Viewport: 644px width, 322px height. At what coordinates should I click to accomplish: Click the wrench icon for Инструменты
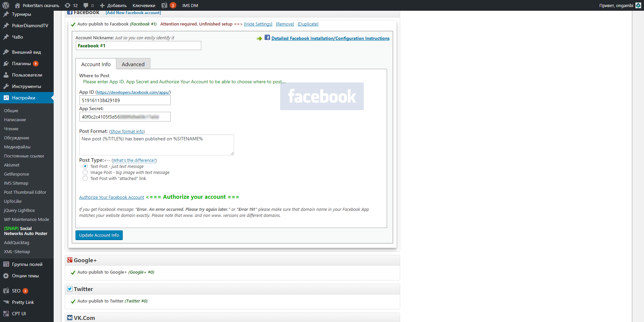6,86
